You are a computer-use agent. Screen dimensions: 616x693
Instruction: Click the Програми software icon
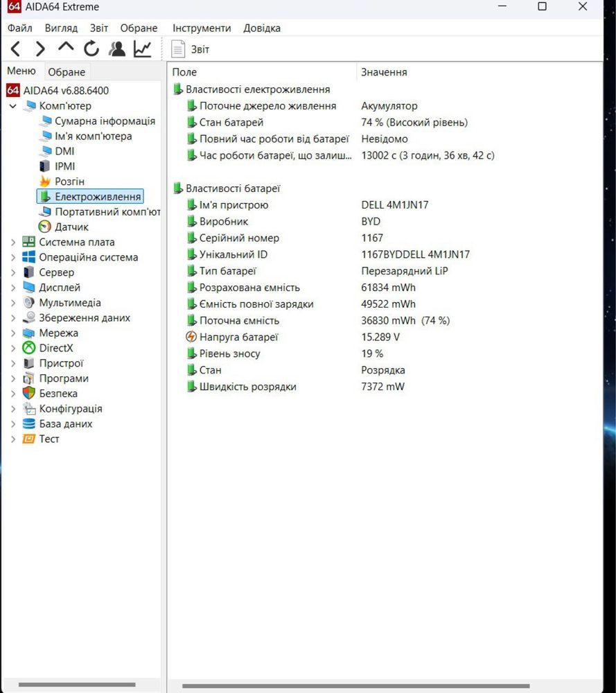[x=28, y=378]
